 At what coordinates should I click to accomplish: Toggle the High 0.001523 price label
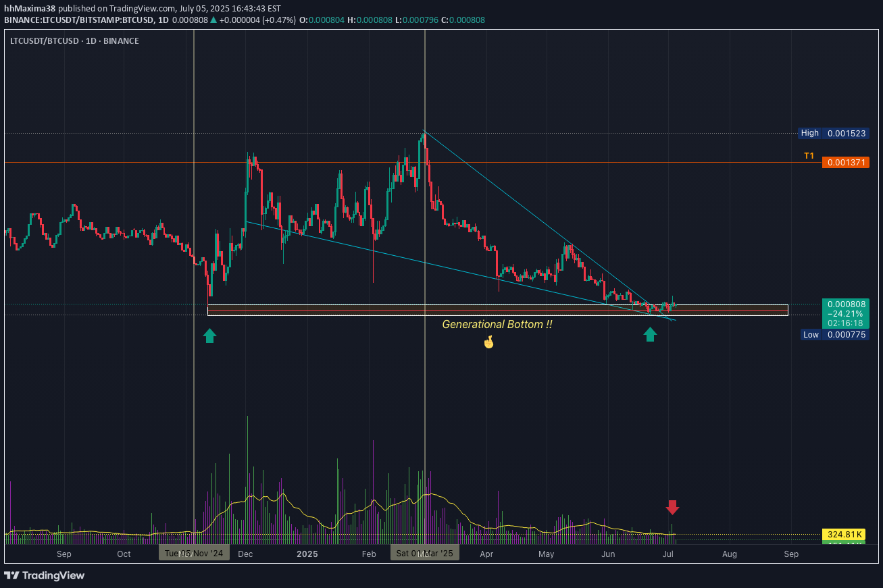834,133
